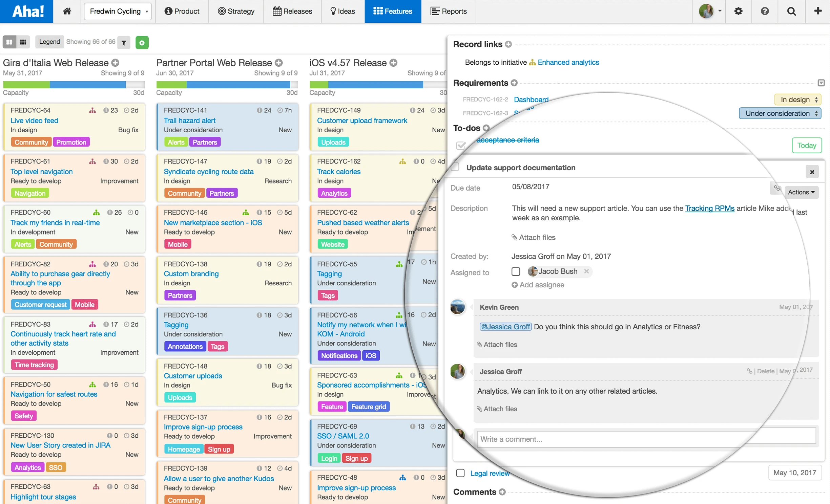Open search with the magnifier icon

pyautogui.click(x=791, y=11)
